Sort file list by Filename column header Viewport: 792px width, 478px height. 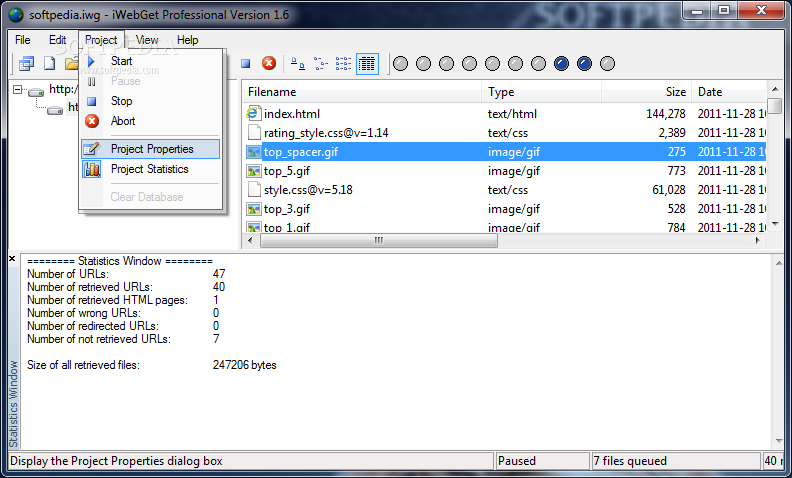pos(362,92)
